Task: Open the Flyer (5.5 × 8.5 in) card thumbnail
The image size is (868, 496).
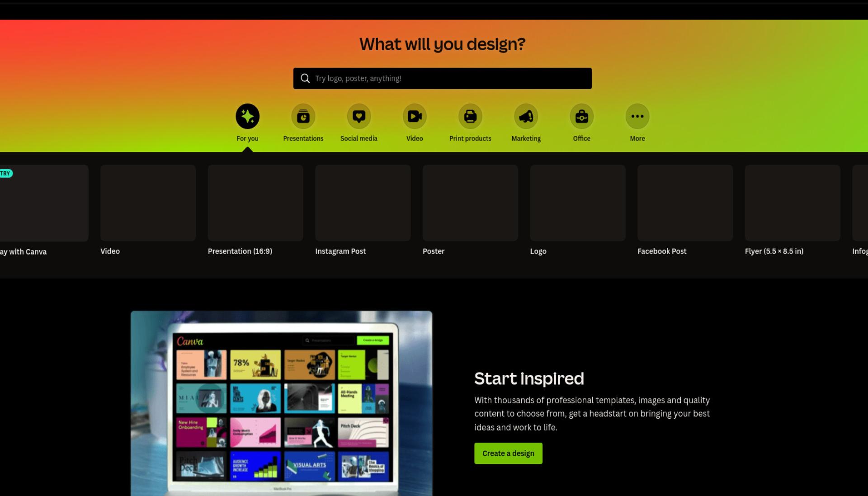Action: (x=793, y=203)
